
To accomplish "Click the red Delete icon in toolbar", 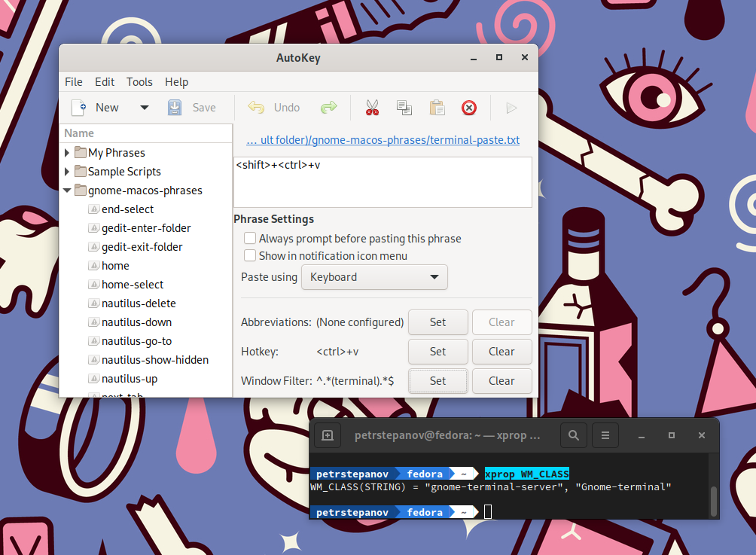I will (468, 108).
